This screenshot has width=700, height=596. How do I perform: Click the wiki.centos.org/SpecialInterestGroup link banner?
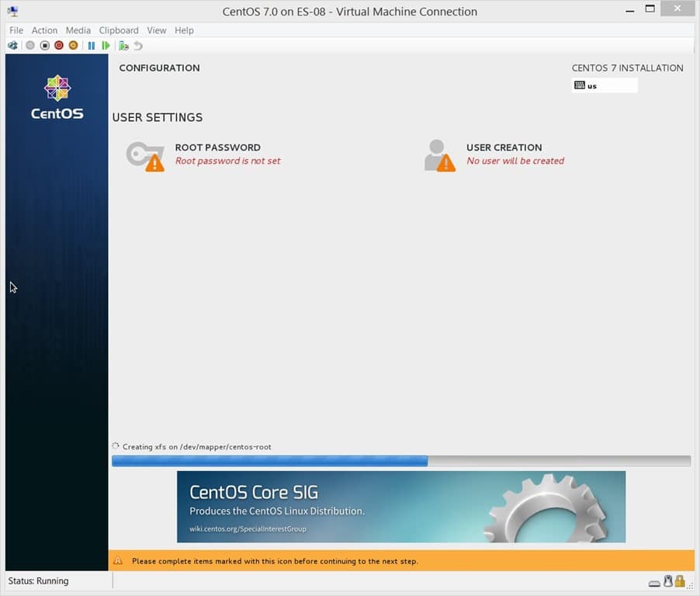click(248, 528)
